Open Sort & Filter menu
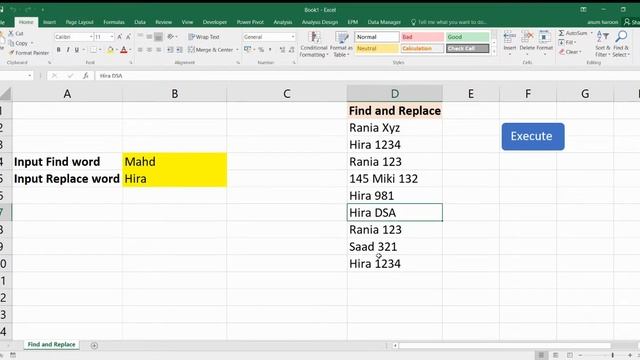 (x=602, y=44)
